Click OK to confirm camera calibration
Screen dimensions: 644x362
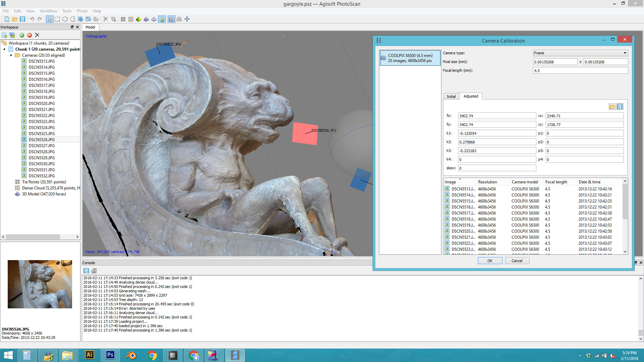coord(490,260)
